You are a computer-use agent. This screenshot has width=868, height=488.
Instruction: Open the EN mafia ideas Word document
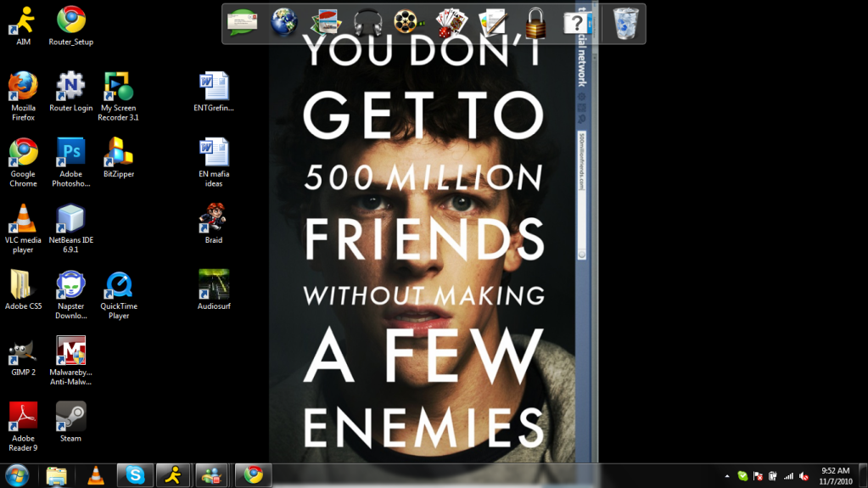(213, 154)
